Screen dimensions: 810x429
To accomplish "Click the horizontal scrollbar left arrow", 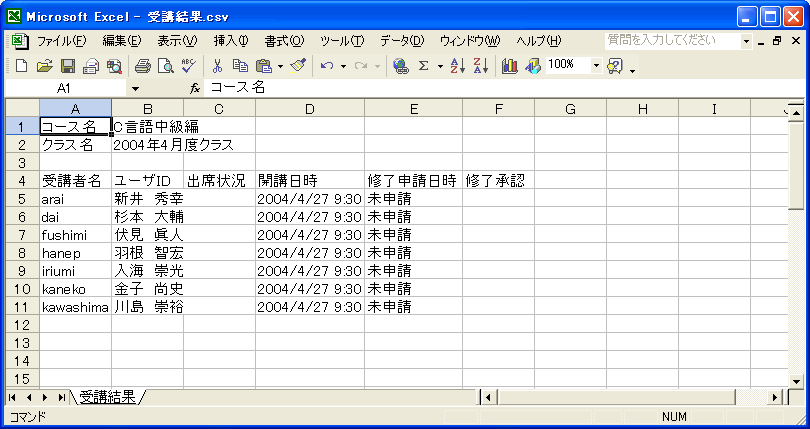I will click(x=488, y=397).
